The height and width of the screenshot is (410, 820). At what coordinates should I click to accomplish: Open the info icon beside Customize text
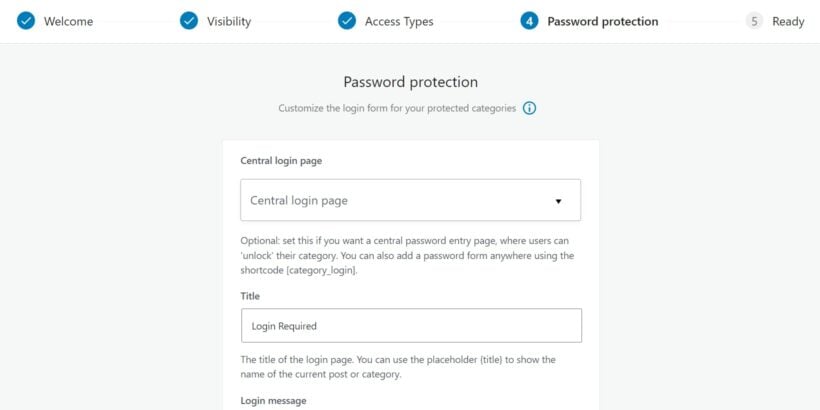click(530, 108)
